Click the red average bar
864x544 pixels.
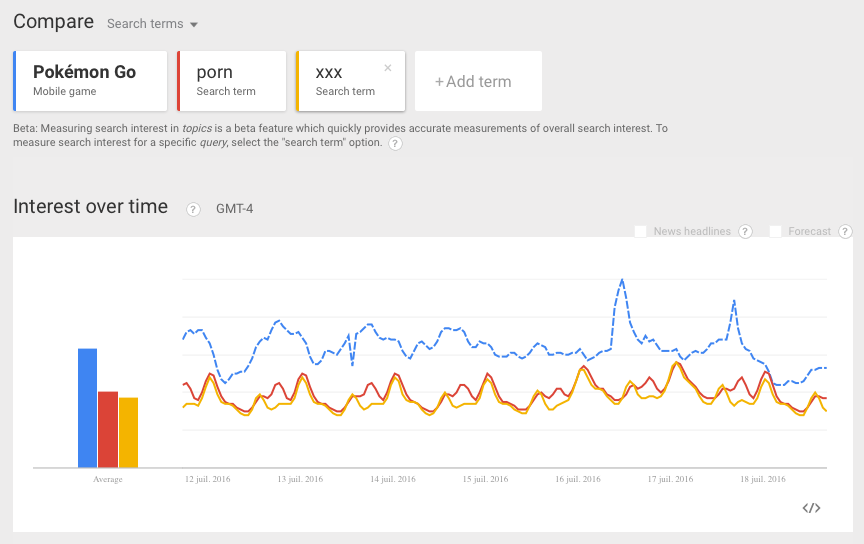108,429
